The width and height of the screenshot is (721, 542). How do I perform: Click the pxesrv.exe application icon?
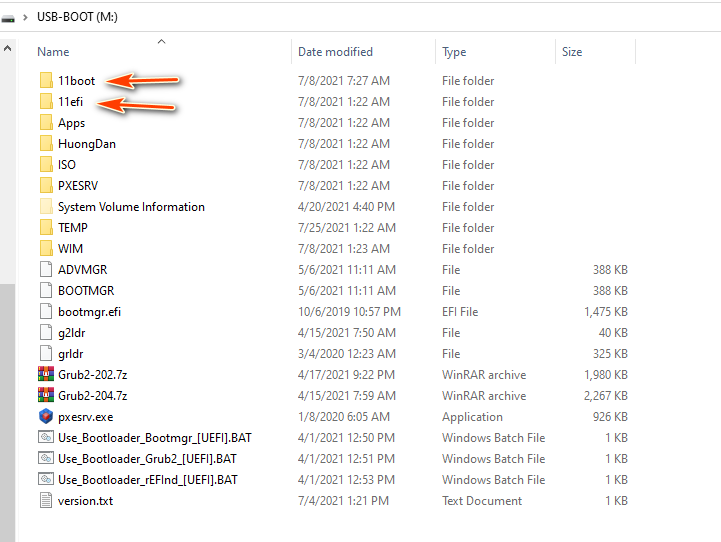coord(46,416)
